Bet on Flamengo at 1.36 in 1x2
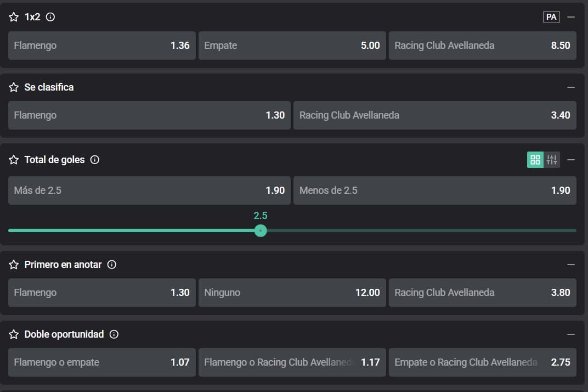This screenshot has height=392, width=588. 102,46
